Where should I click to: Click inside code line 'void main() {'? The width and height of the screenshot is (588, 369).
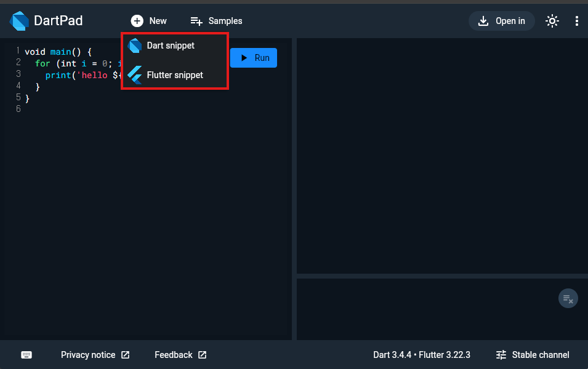pyautogui.click(x=58, y=52)
